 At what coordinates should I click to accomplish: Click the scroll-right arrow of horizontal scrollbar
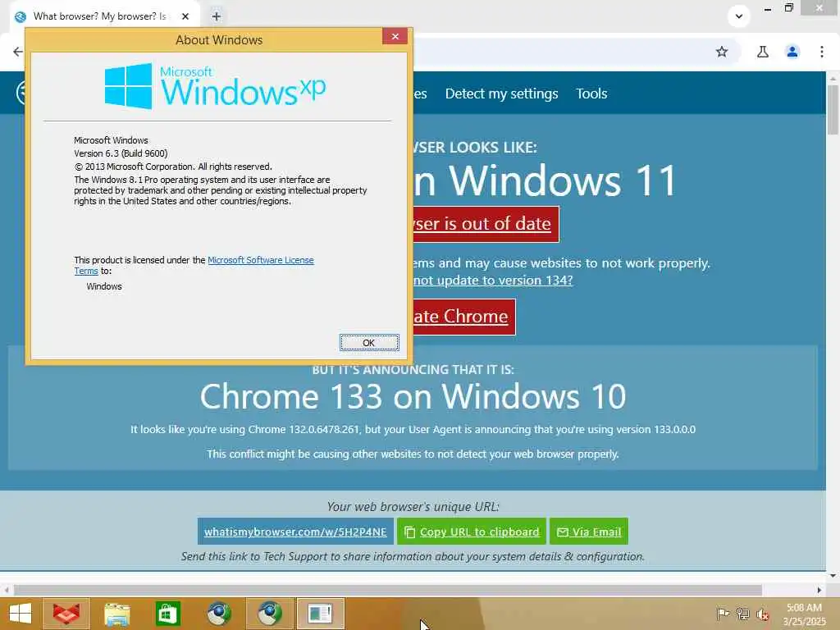click(819, 590)
